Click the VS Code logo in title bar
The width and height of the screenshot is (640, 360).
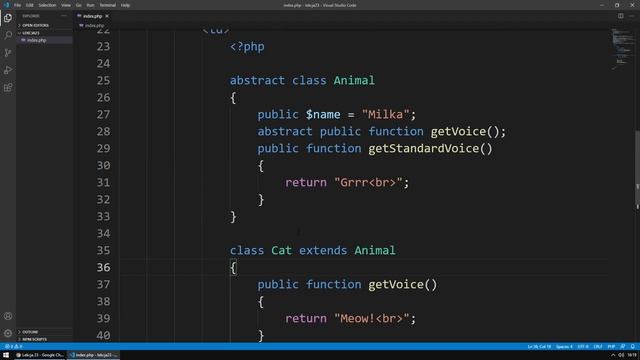click(x=6, y=5)
